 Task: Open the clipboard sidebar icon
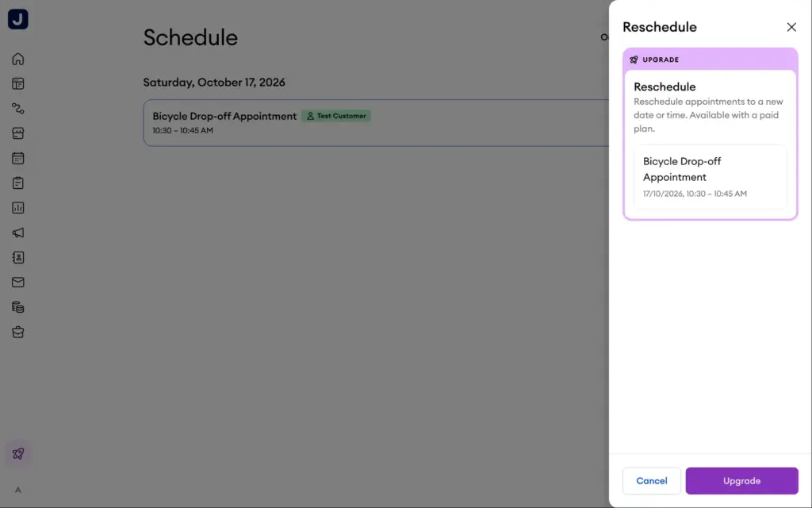coord(18,183)
